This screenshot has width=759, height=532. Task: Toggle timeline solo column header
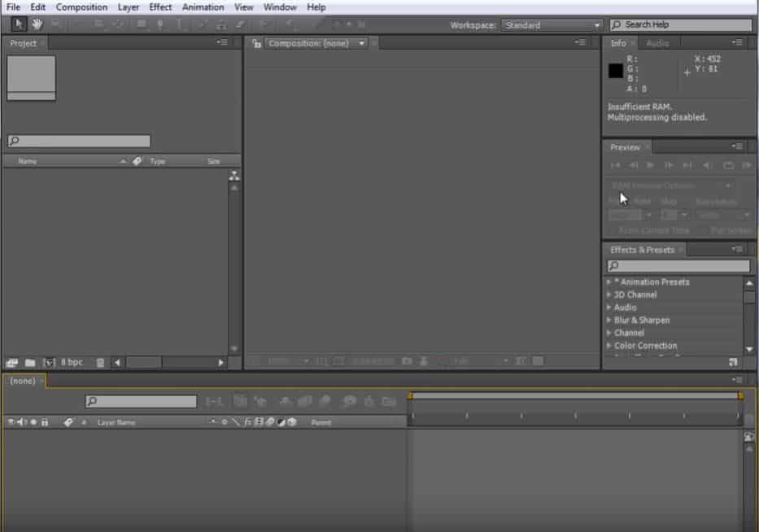[33, 422]
